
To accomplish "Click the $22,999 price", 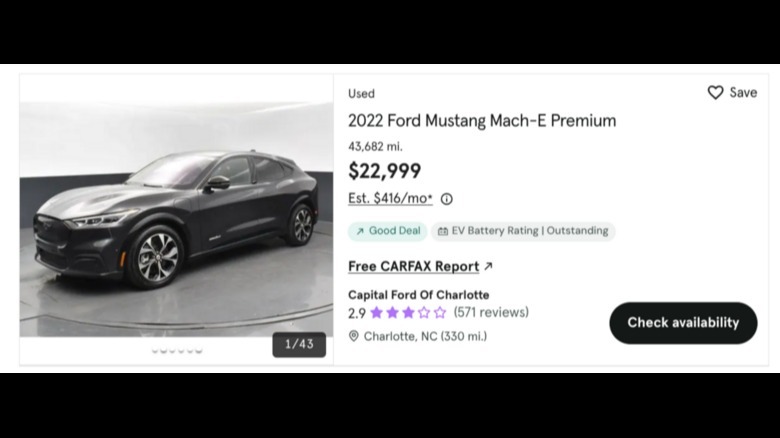I will pyautogui.click(x=384, y=171).
